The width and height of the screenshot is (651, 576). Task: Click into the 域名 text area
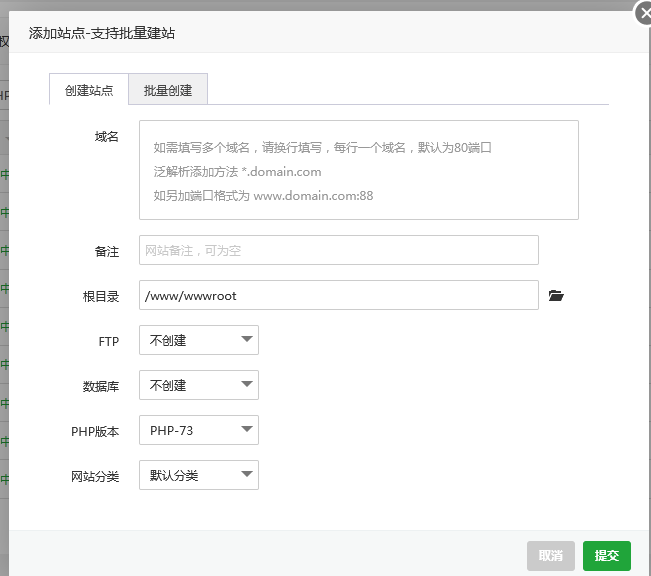[x=358, y=170]
